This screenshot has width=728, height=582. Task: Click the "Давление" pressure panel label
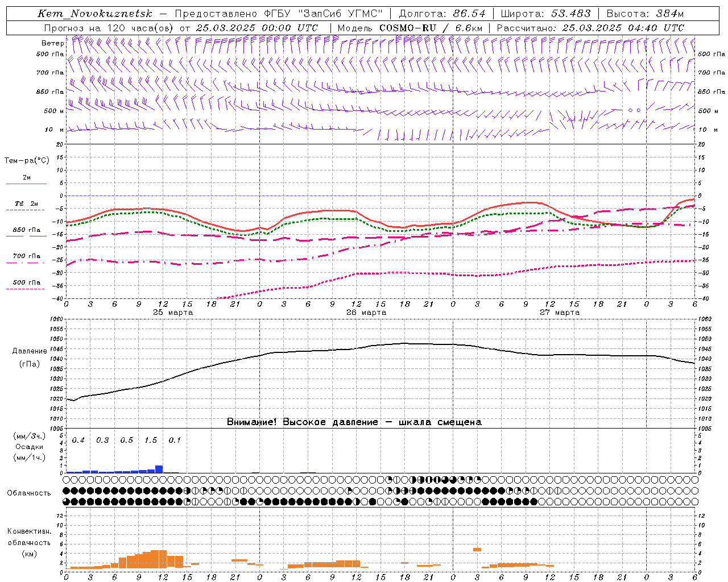coord(30,351)
